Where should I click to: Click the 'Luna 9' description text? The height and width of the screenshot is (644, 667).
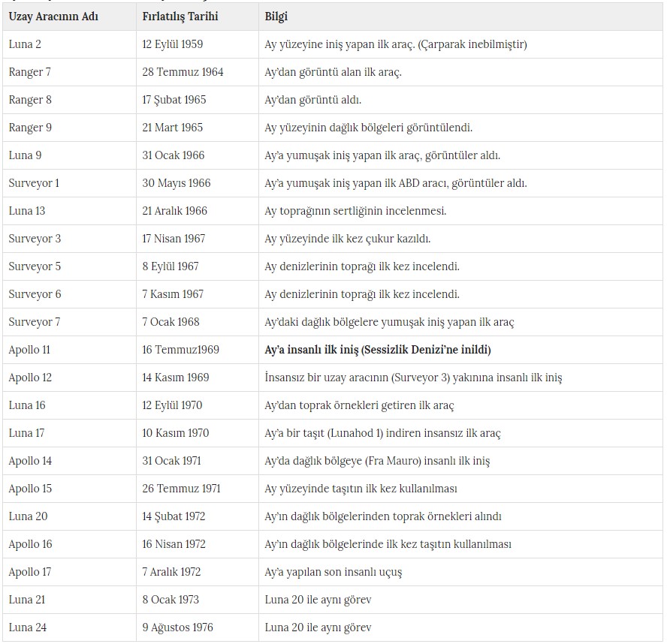click(x=382, y=155)
